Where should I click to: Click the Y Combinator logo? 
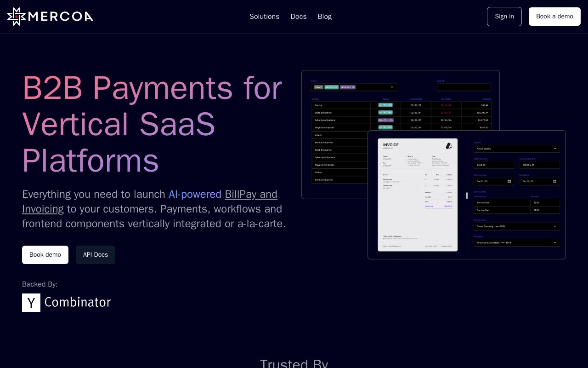(67, 303)
